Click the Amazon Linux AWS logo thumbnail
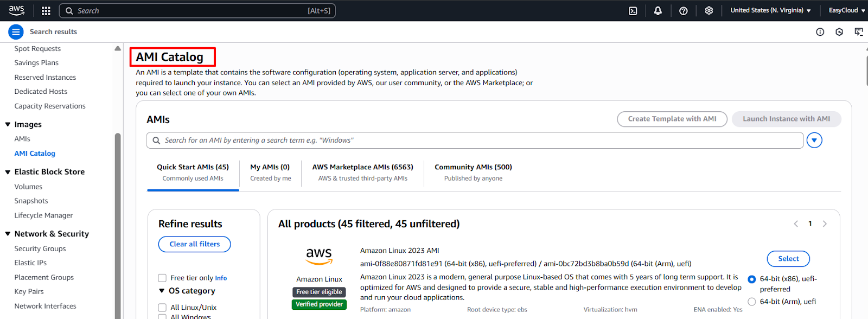Screen dimensions: 868x319 319,256
